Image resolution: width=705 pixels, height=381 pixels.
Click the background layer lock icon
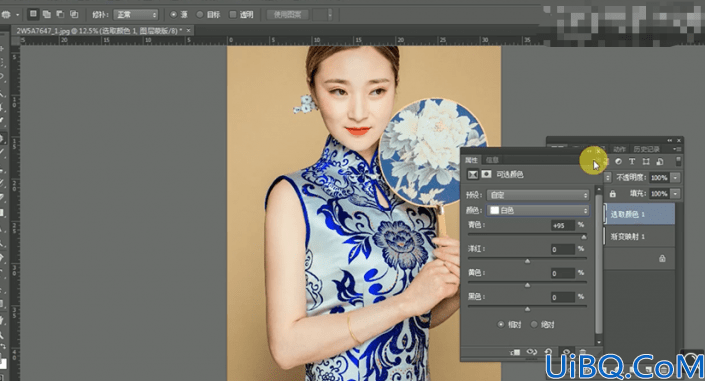click(662, 258)
